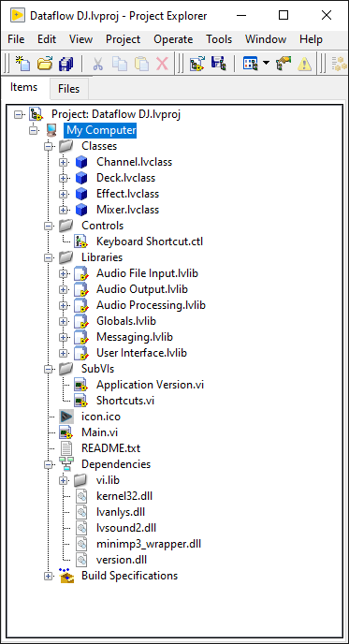Viewport: 349px width, 644px height.
Task: Collapse the Dependencies node
Action: coord(49,464)
